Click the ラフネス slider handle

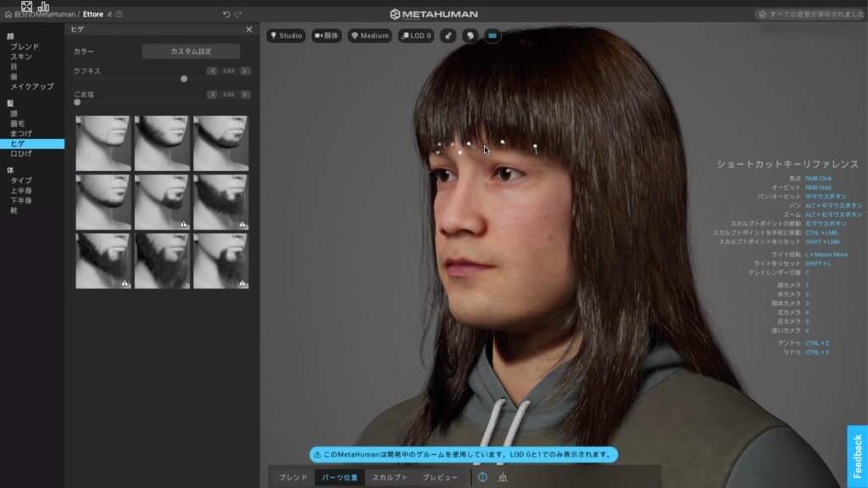click(x=184, y=79)
